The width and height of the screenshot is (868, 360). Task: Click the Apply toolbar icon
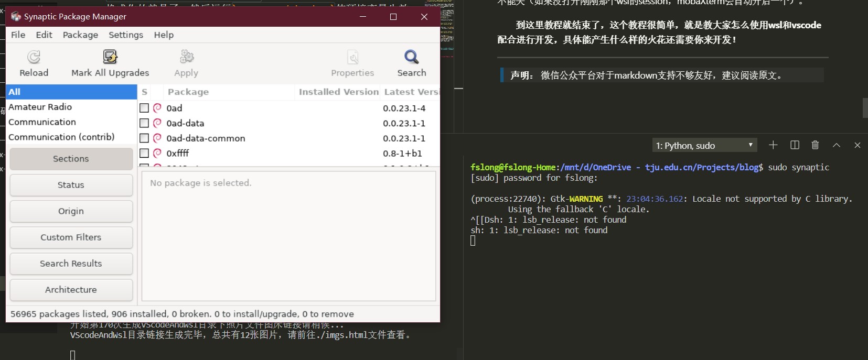pos(186,57)
